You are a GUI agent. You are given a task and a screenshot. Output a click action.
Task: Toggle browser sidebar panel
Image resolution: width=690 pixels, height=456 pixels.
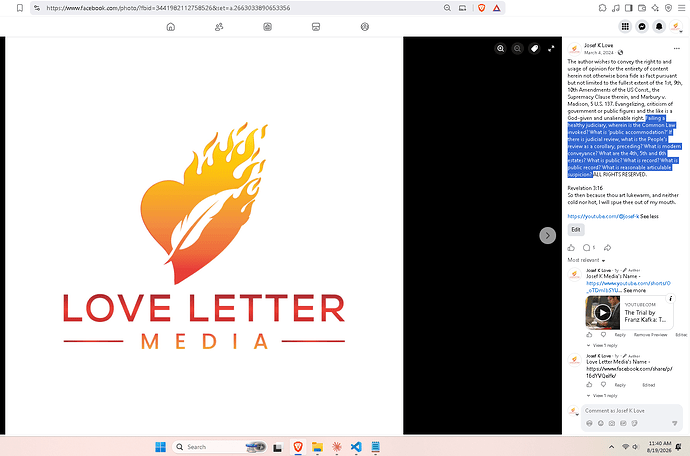coord(629,8)
